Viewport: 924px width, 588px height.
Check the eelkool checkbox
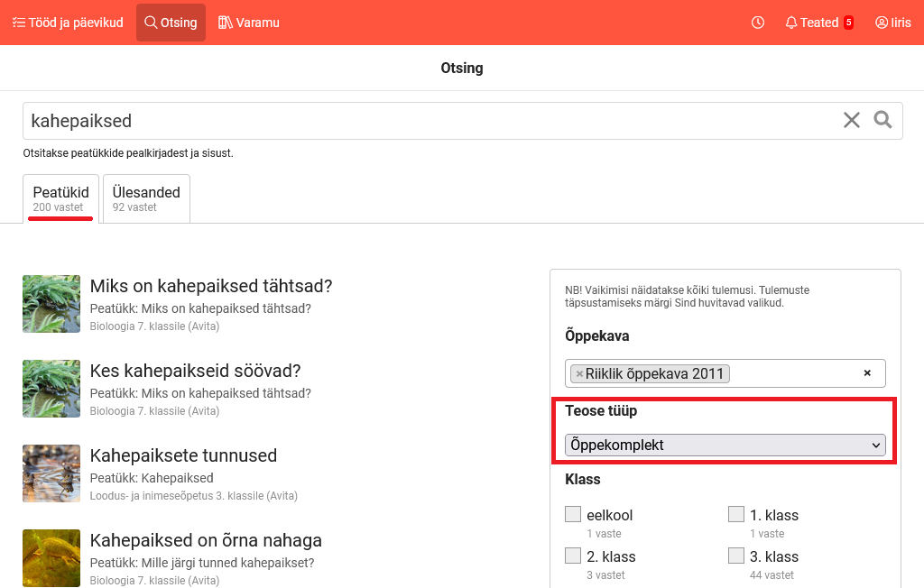point(573,514)
